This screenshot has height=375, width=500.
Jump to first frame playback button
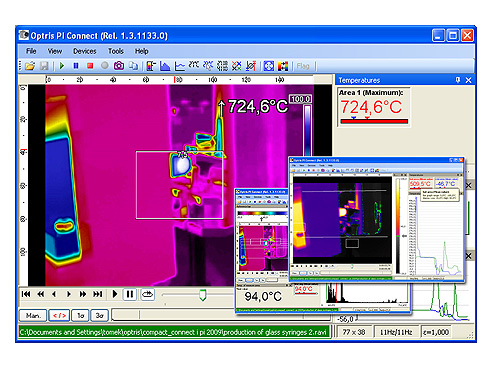[x=26, y=294]
